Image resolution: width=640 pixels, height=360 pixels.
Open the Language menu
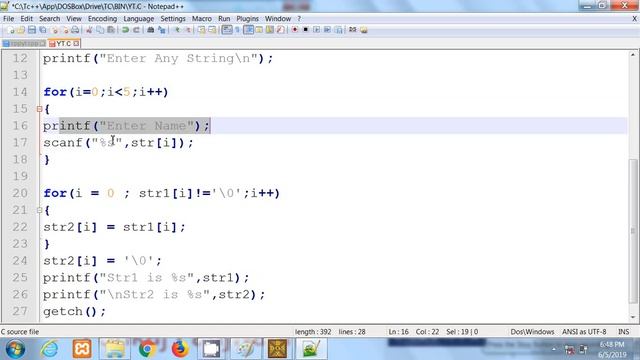pos(139,19)
